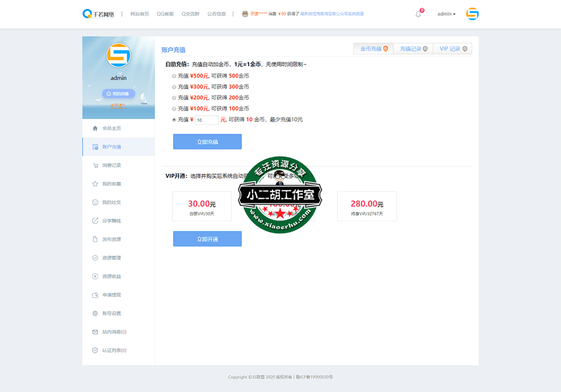Viewport: 561px width, 392px height.
Task: Click the 立即充值 recharge button
Action: tap(207, 141)
